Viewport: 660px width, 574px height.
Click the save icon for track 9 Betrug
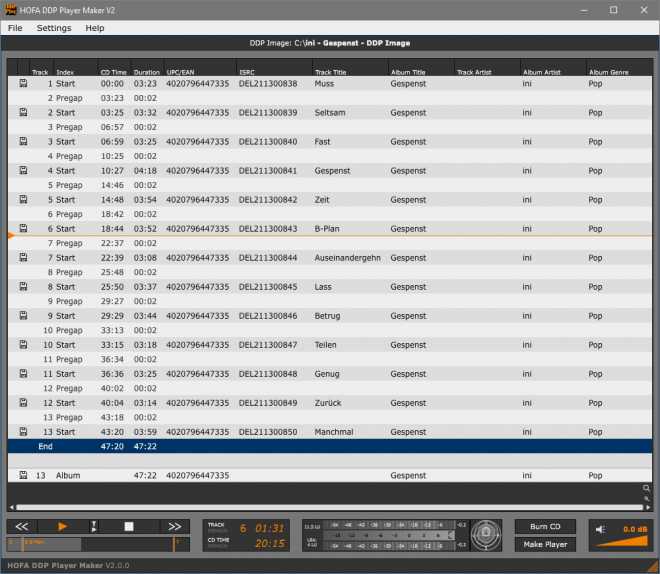coord(23,316)
